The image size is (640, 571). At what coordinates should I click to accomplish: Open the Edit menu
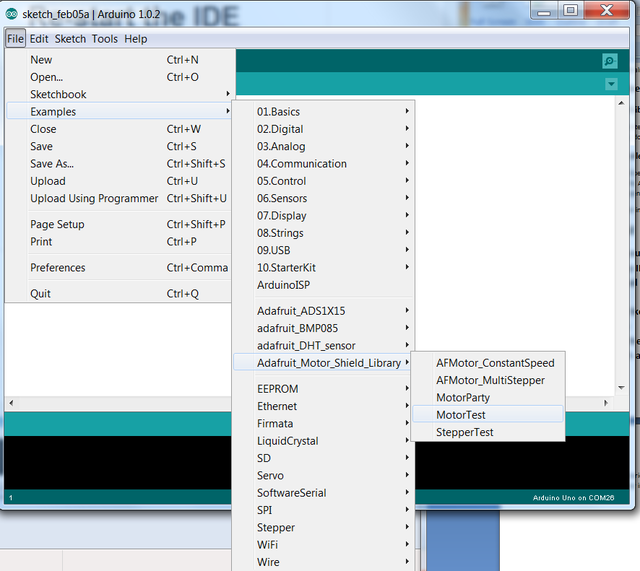pos(39,39)
